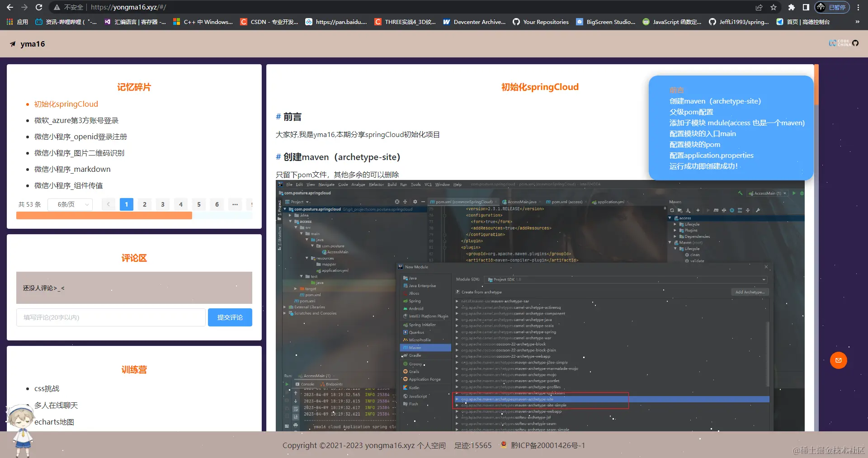Open the 初始化springCloud article link

(x=66, y=104)
